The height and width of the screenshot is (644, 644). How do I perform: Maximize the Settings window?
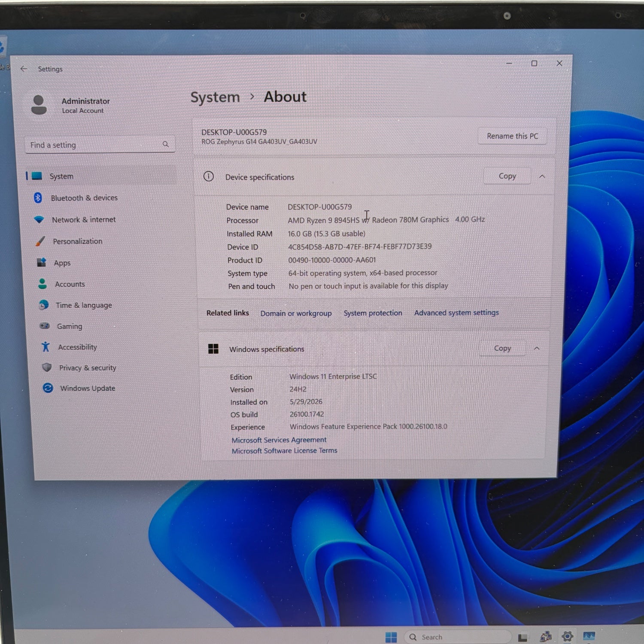(534, 64)
